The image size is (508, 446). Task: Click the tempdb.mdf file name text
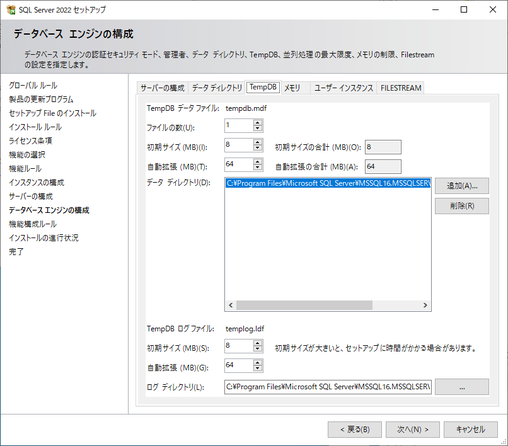point(246,108)
